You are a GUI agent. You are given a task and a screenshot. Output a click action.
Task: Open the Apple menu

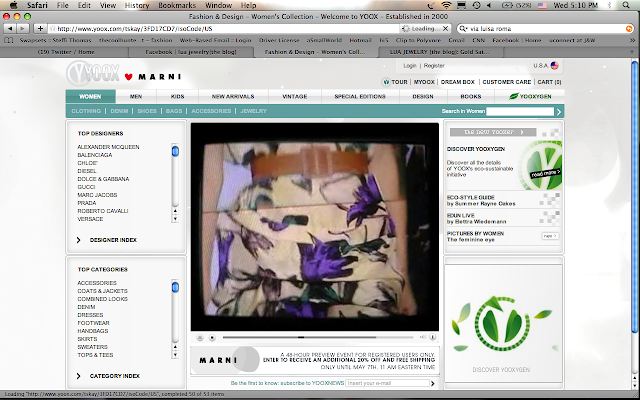click(x=13, y=5)
